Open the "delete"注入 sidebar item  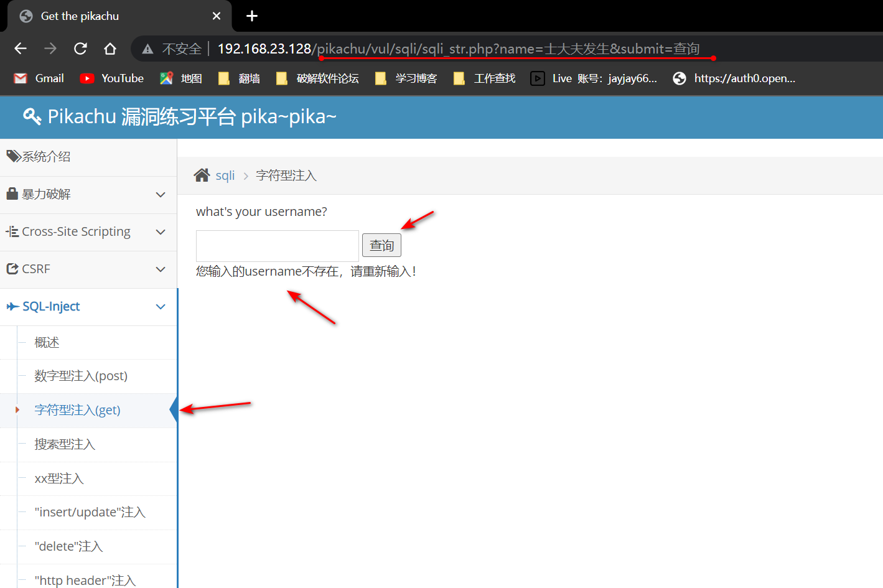click(68, 546)
